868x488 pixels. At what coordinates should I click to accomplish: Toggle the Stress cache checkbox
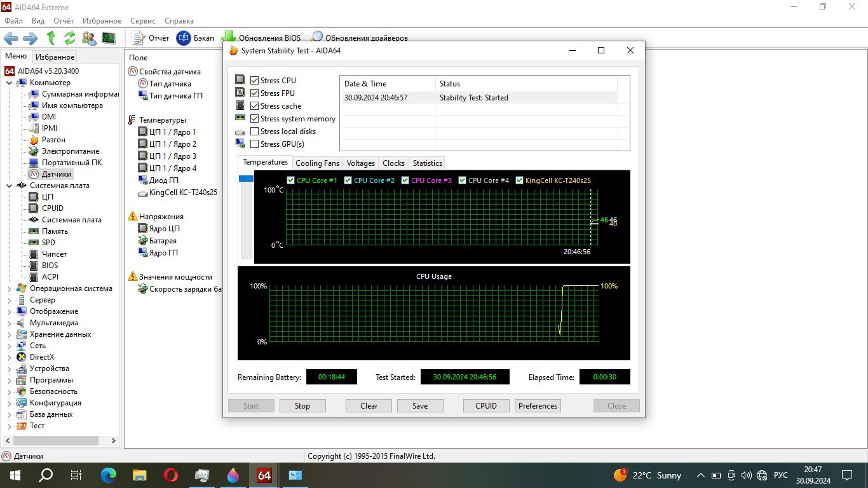254,106
